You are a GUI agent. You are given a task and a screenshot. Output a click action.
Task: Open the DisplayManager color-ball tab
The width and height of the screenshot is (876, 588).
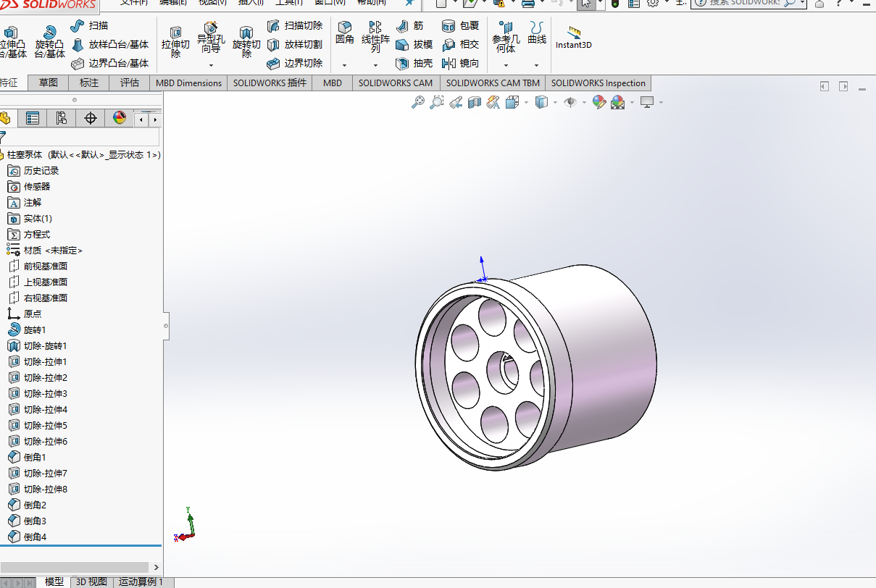pyautogui.click(x=120, y=118)
